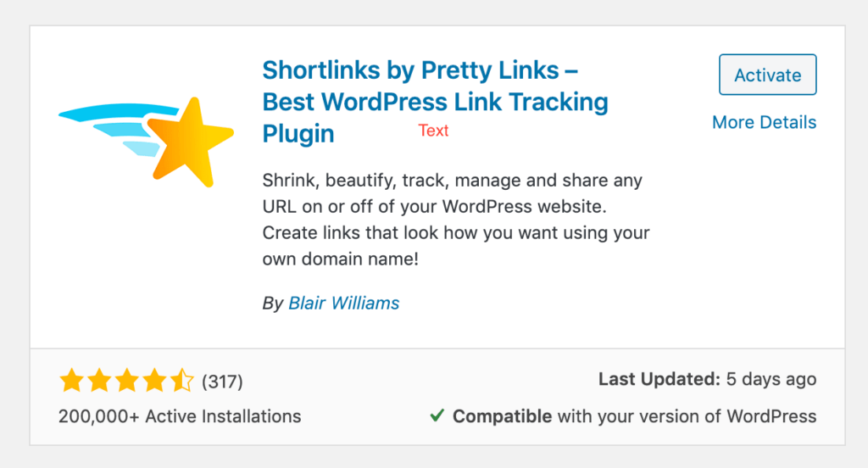Click the orange star in the plugin logo
The width and height of the screenshot is (868, 468).
tap(186, 142)
